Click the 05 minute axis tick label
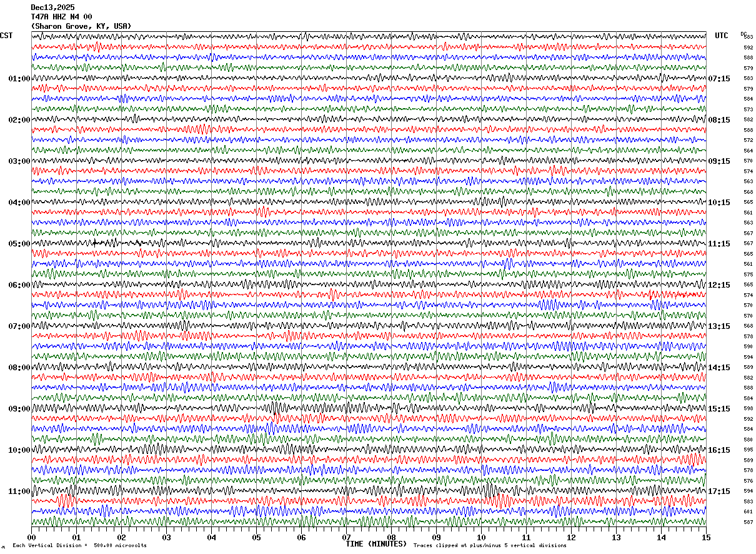Screen dimensions: 756x554 click(x=256, y=538)
